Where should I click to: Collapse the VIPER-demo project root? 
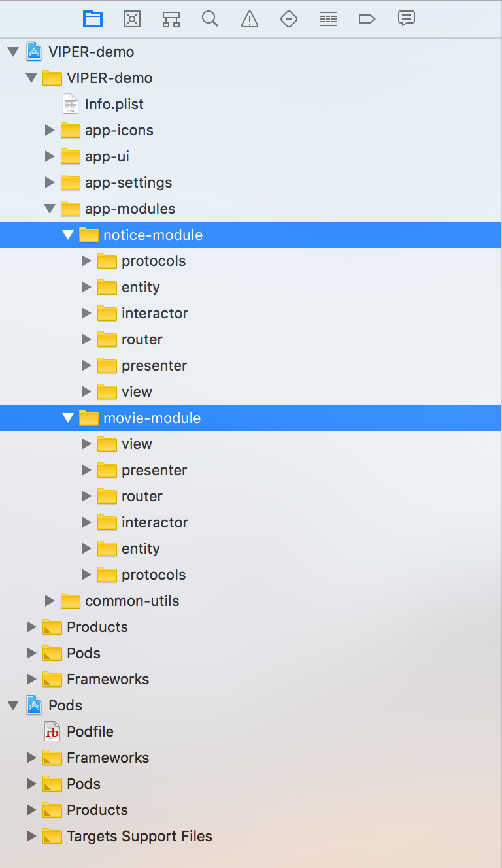[13, 52]
